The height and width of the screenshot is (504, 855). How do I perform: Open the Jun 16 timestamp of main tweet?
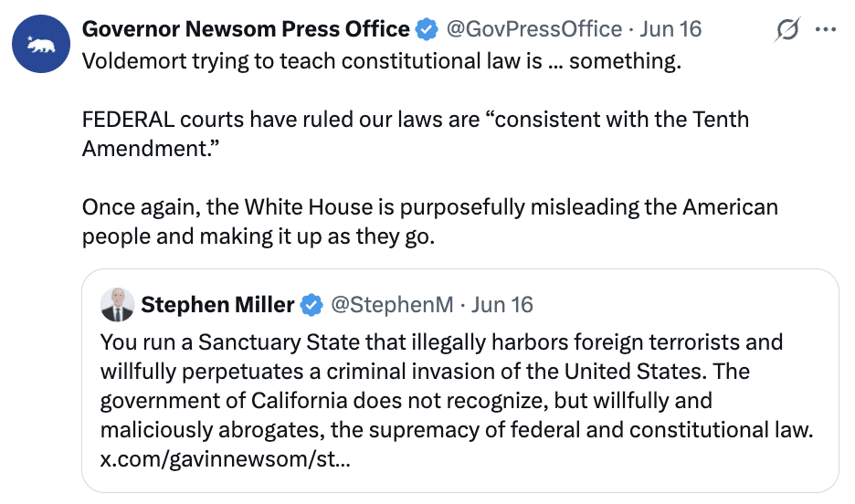[x=670, y=29]
